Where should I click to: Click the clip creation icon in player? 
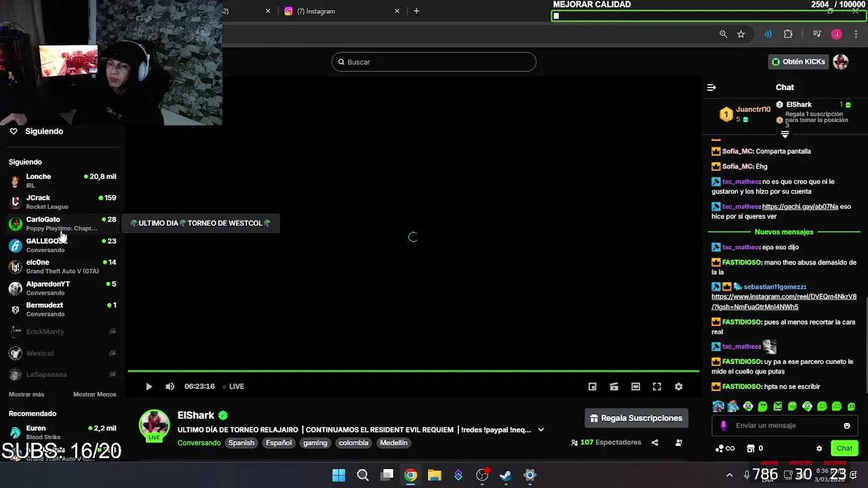(x=614, y=386)
